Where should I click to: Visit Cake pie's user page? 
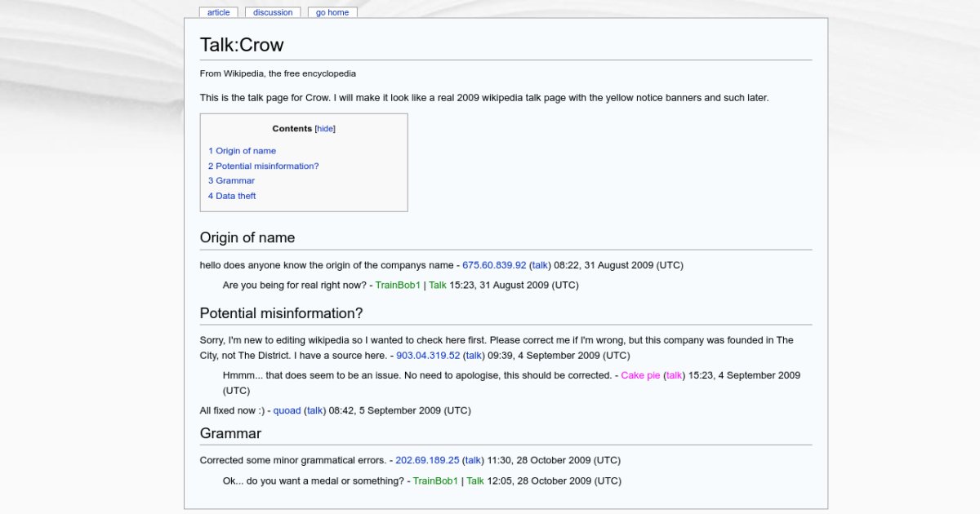click(641, 375)
